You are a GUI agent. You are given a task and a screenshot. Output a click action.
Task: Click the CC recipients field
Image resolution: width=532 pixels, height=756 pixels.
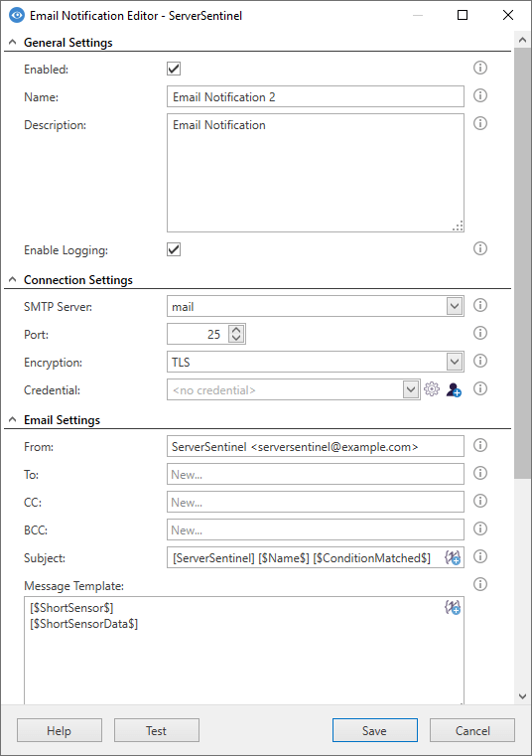[x=316, y=503]
